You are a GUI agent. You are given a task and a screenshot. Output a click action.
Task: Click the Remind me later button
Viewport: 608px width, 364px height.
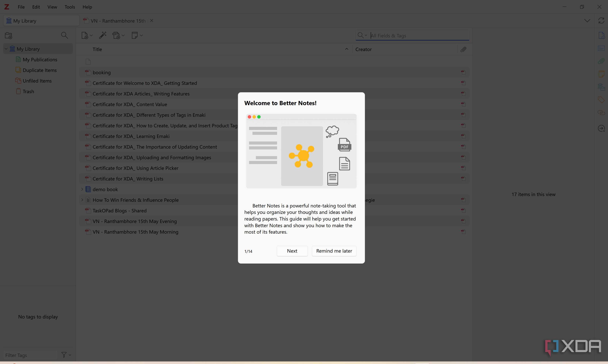334,251
